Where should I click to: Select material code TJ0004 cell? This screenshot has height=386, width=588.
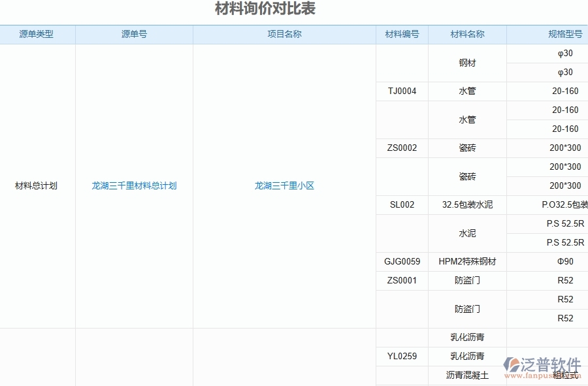click(x=401, y=91)
